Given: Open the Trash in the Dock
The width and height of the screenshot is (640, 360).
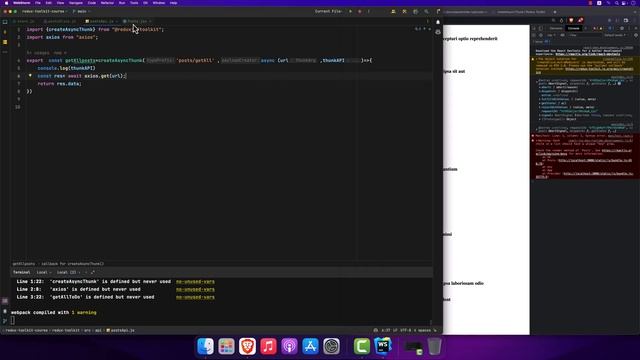Looking at the screenshot, I should 435,346.
